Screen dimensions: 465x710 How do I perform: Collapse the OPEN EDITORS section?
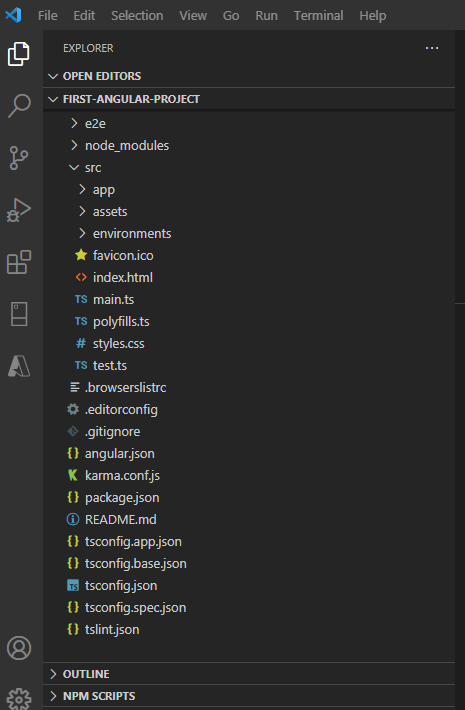tap(249, 76)
